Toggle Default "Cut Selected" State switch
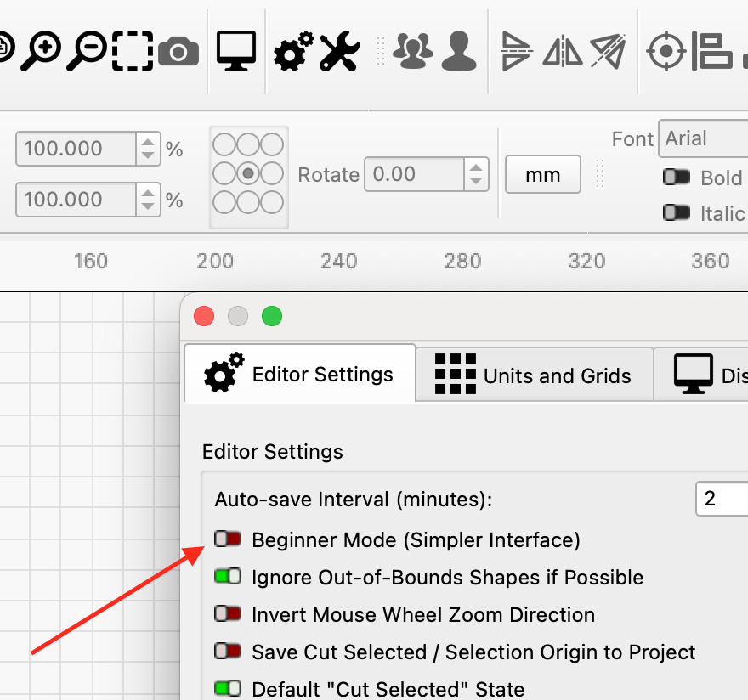Viewport: 748px width, 700px height. pyautogui.click(x=228, y=688)
